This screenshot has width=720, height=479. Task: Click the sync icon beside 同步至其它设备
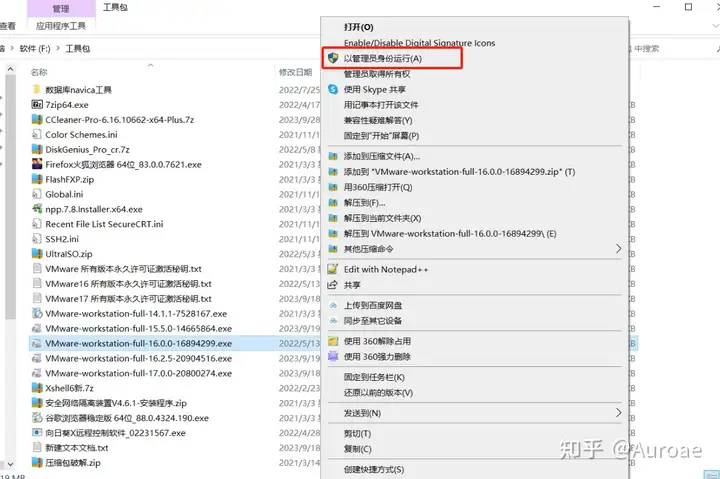(333, 321)
